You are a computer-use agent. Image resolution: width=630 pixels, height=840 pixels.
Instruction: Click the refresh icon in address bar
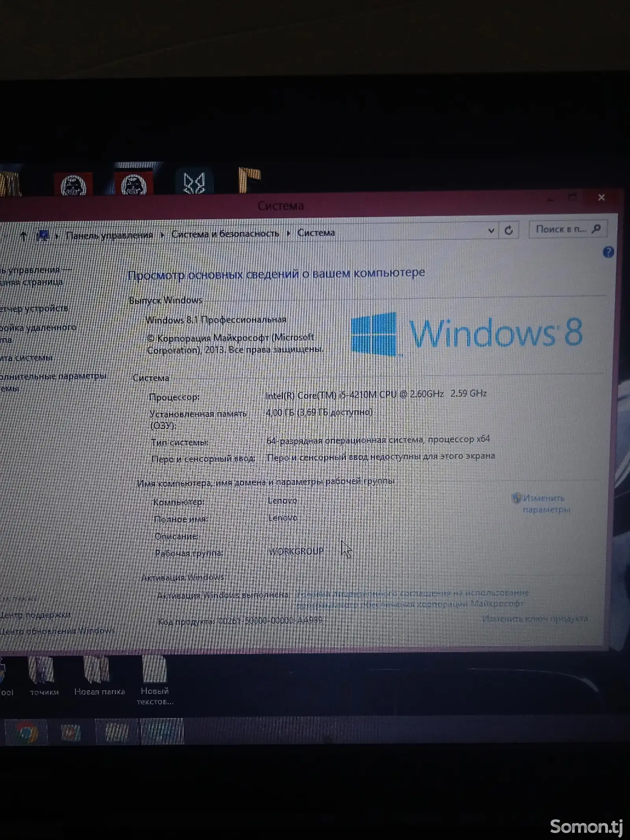tap(509, 230)
